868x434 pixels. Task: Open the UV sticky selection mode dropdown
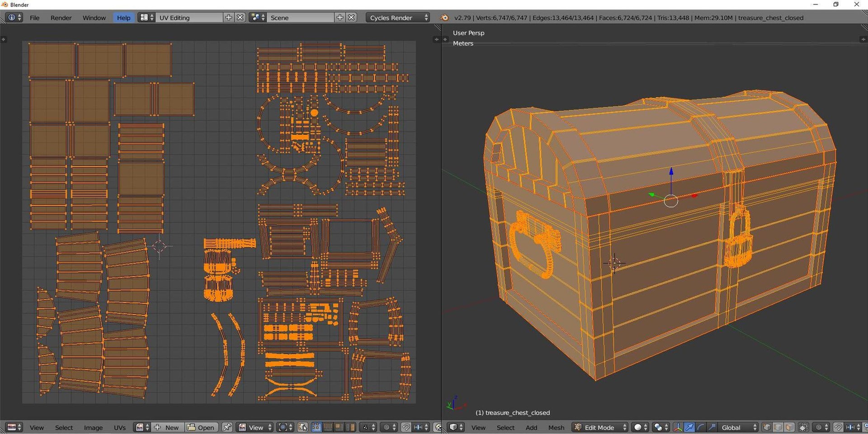pos(368,427)
